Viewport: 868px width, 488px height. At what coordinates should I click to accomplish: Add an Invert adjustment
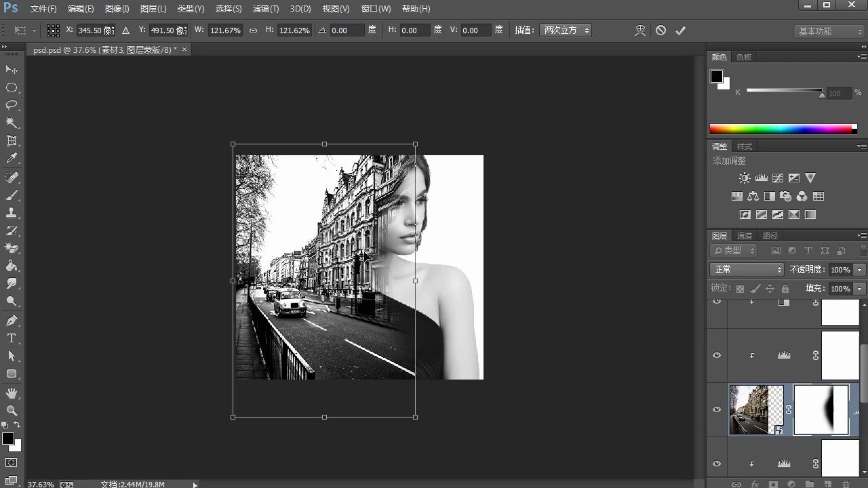click(745, 215)
